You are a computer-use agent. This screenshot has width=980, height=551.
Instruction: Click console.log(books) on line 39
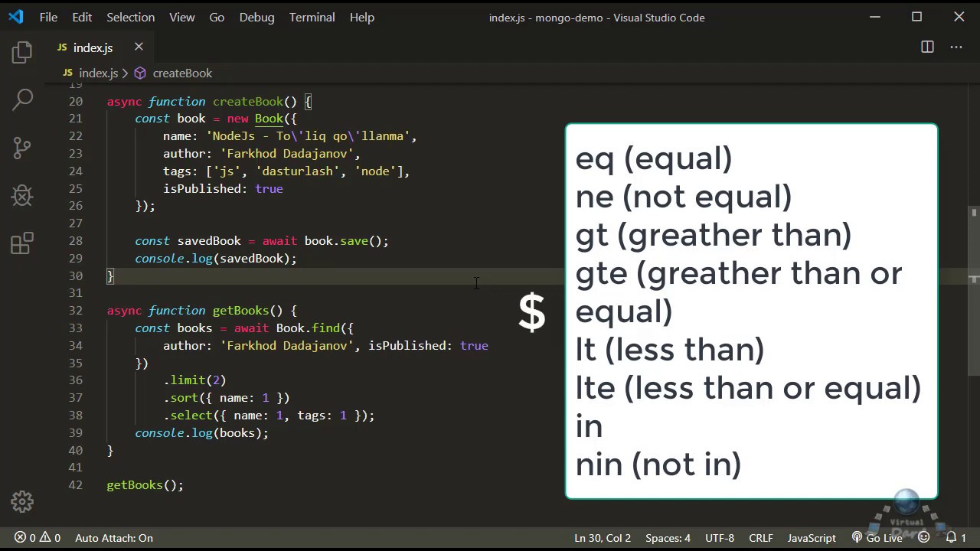[x=201, y=433]
